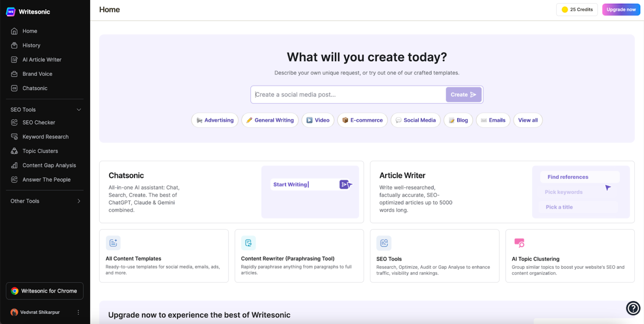Click the Content Gap Analysis sidebar icon
The width and height of the screenshot is (644, 324).
pos(14,165)
